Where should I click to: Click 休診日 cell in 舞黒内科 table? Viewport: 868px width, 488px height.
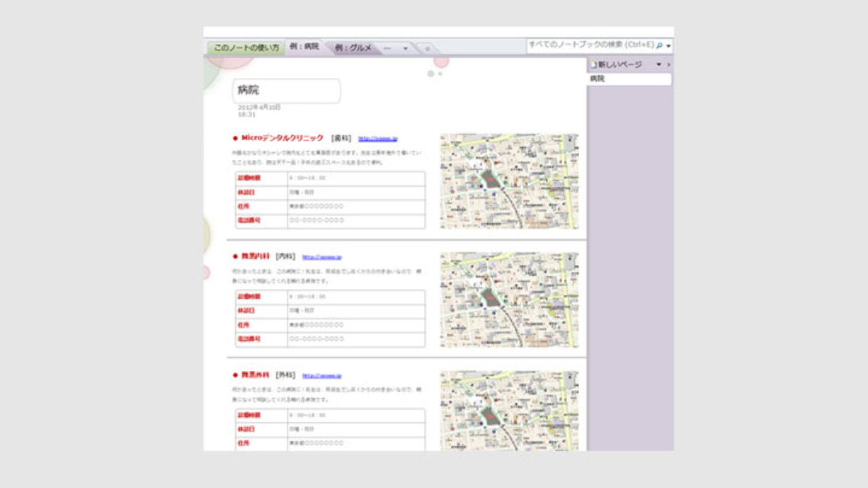point(261,312)
